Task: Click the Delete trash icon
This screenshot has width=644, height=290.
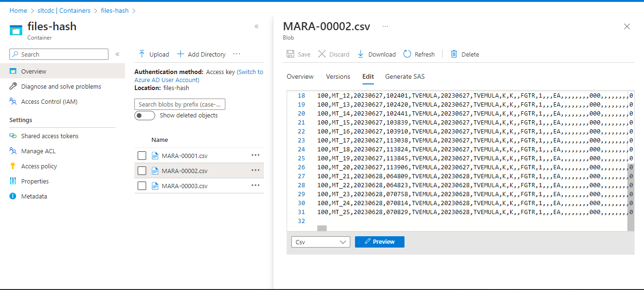Action: tap(454, 54)
